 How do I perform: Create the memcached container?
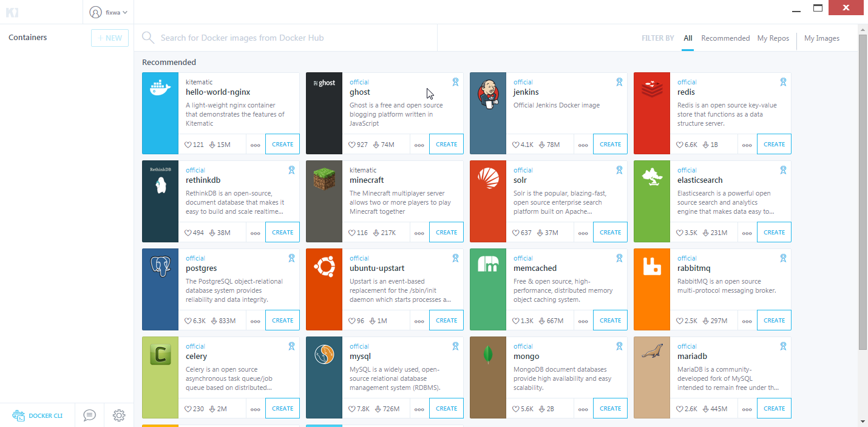(x=610, y=321)
